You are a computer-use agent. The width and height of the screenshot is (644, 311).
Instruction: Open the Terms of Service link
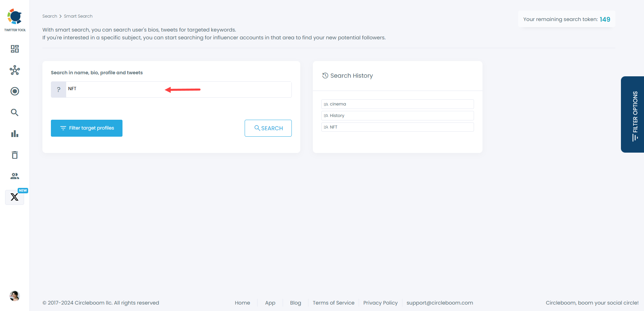(333, 303)
